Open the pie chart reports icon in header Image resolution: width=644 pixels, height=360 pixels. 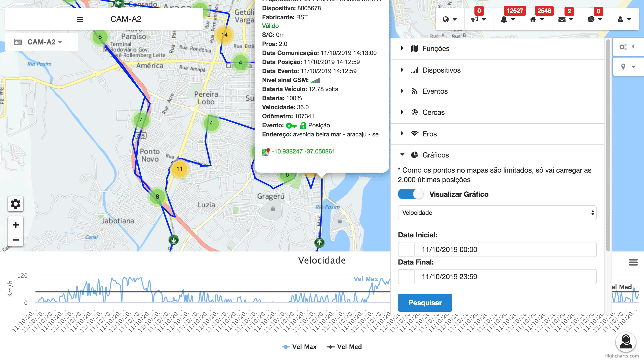pos(595,19)
